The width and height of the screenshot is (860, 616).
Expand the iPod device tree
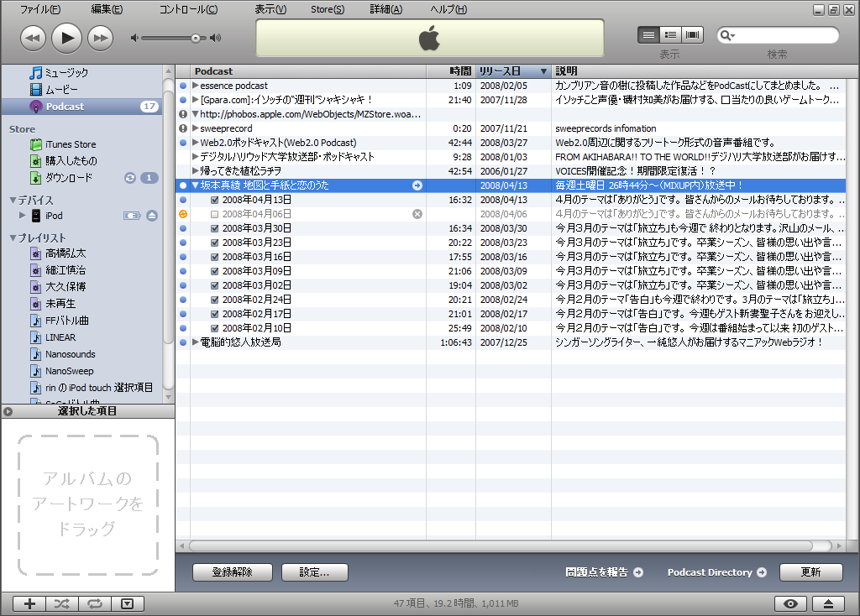point(23,216)
